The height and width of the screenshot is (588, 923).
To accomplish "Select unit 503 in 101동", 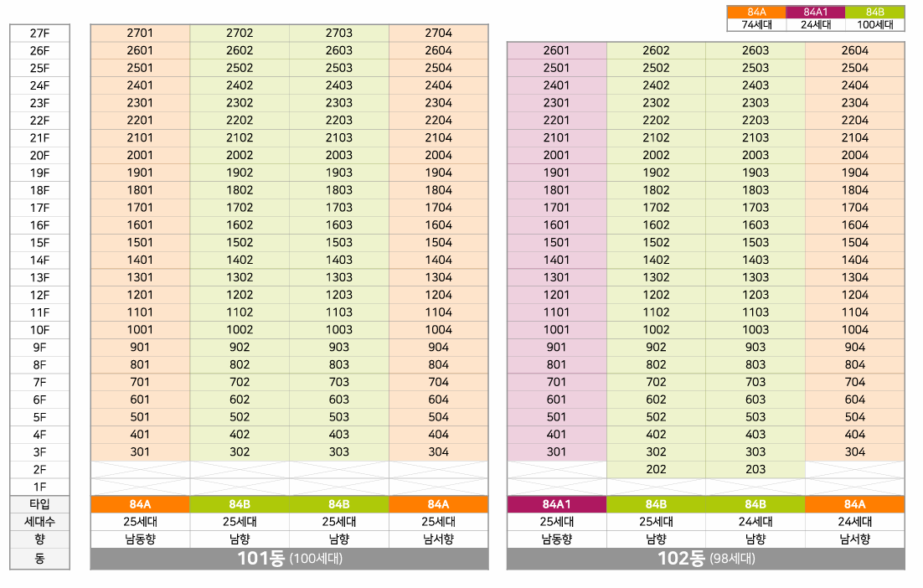I will (x=339, y=417).
